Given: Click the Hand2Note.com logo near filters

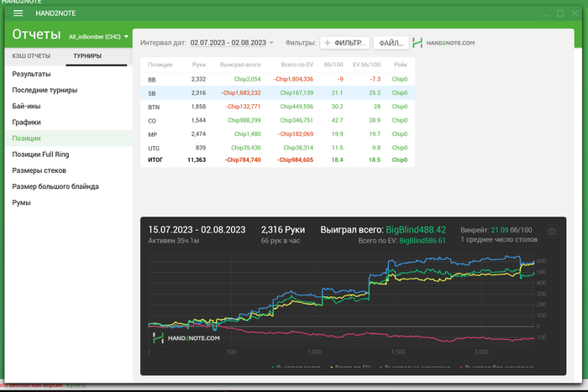Looking at the screenshot, I should pos(444,43).
